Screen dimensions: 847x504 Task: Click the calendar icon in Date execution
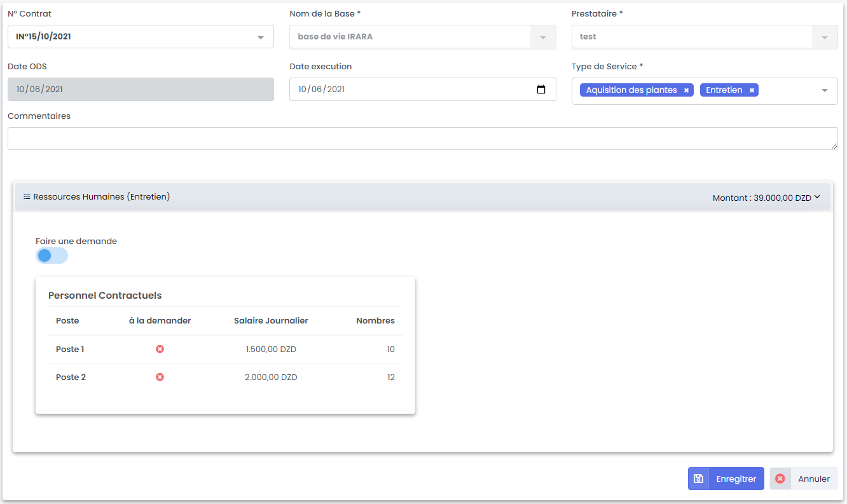point(541,90)
